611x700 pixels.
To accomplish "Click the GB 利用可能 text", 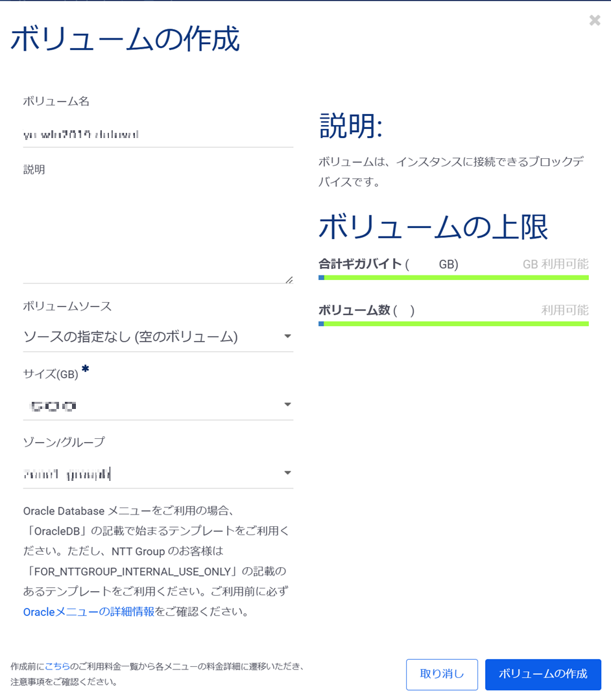I will coord(555,264).
